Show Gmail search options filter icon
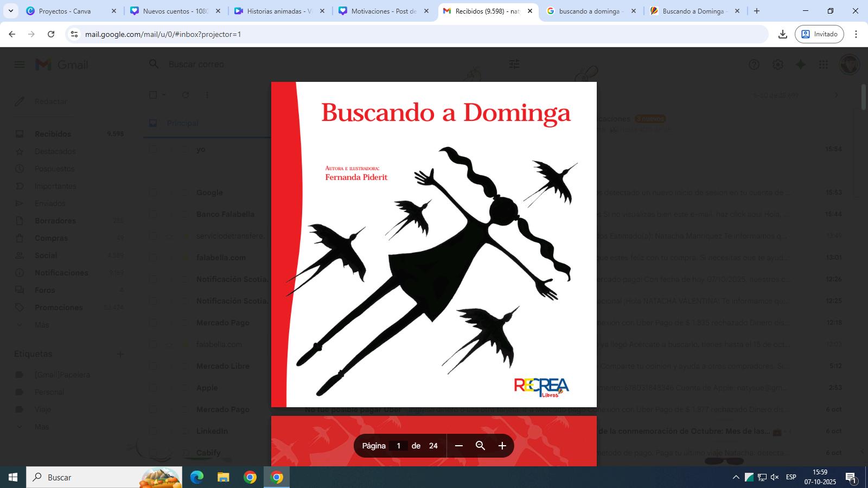The image size is (868, 488). [514, 64]
